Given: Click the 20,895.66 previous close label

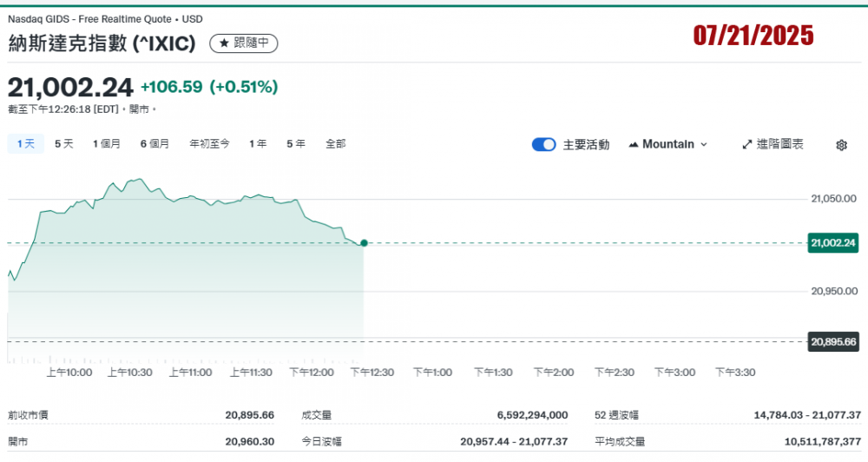Looking at the screenshot, I should pyautogui.click(x=832, y=341).
